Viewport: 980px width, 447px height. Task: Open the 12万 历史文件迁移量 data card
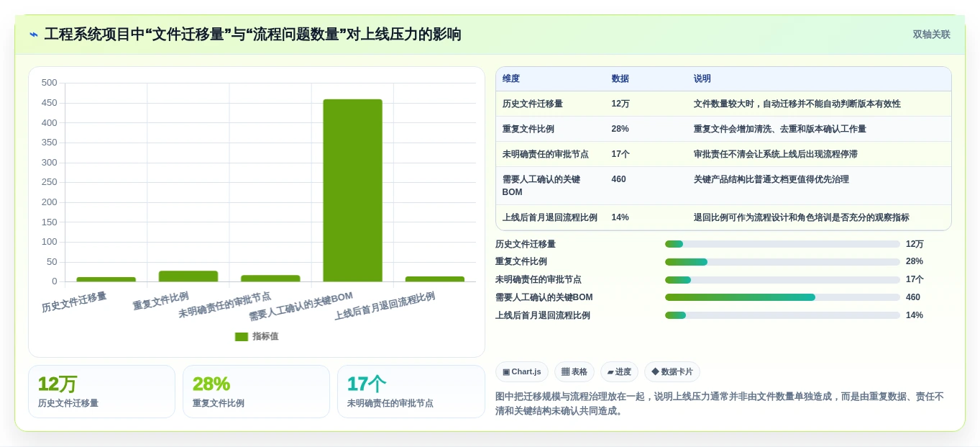[101, 392]
